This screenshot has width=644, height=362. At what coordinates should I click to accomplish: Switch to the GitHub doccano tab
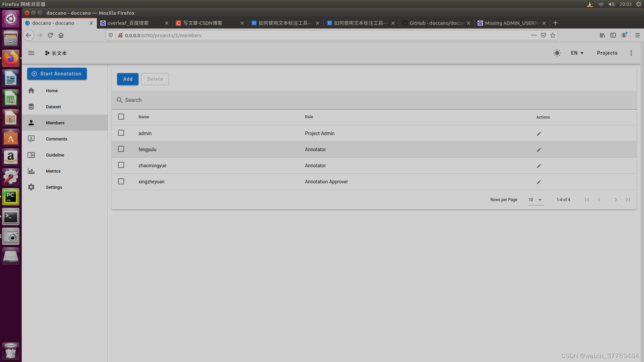click(x=436, y=23)
